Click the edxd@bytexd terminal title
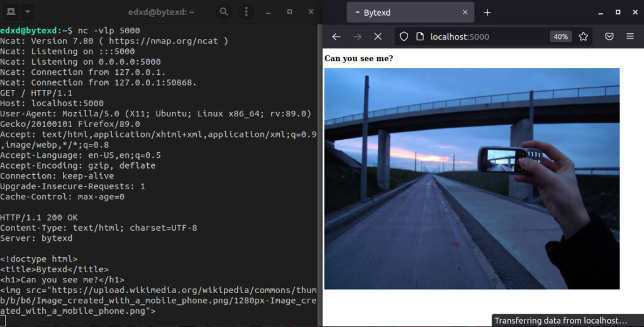The height and width of the screenshot is (327, 644). [161, 12]
